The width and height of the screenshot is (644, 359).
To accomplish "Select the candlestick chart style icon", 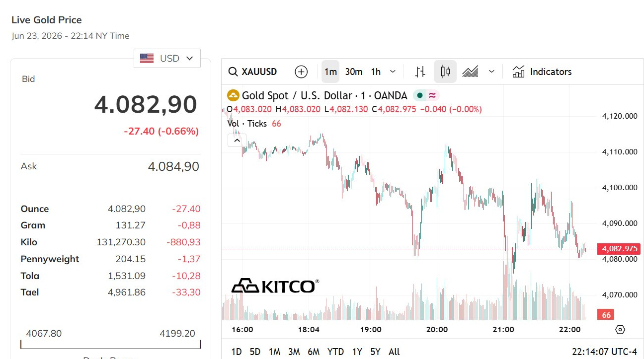I will click(445, 72).
